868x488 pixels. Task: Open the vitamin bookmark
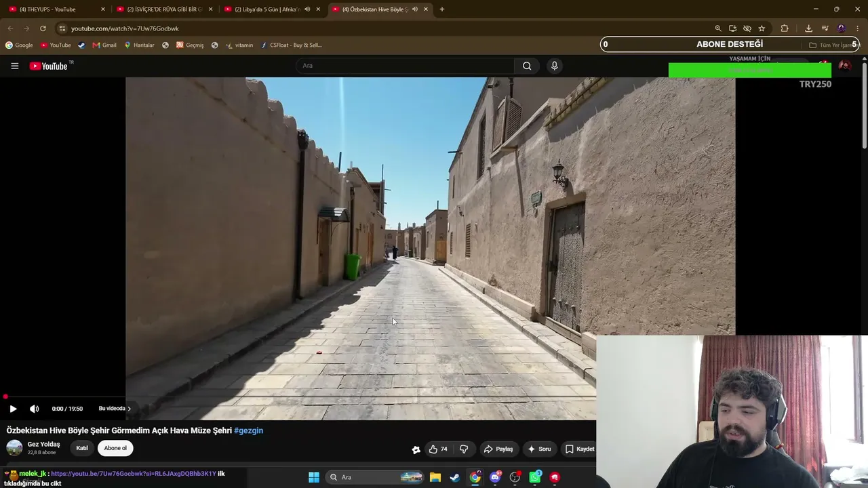239,45
